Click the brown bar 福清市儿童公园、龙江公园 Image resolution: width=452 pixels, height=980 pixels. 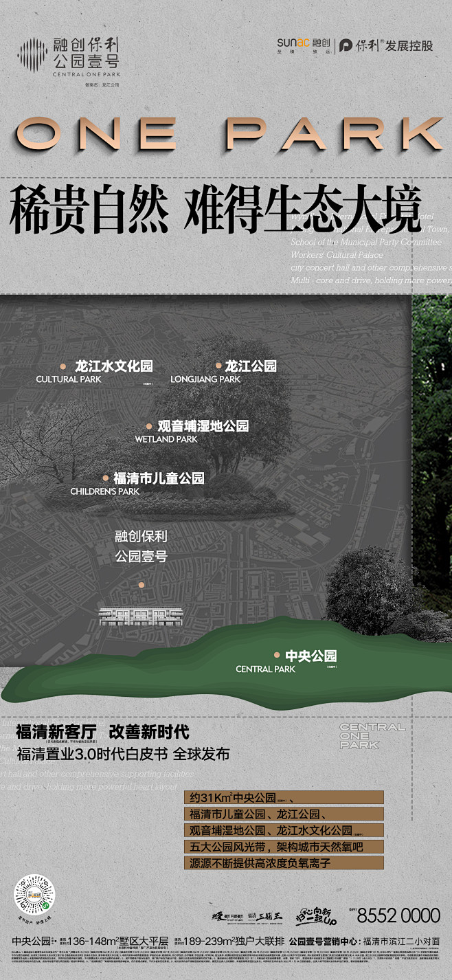pyautogui.click(x=284, y=814)
